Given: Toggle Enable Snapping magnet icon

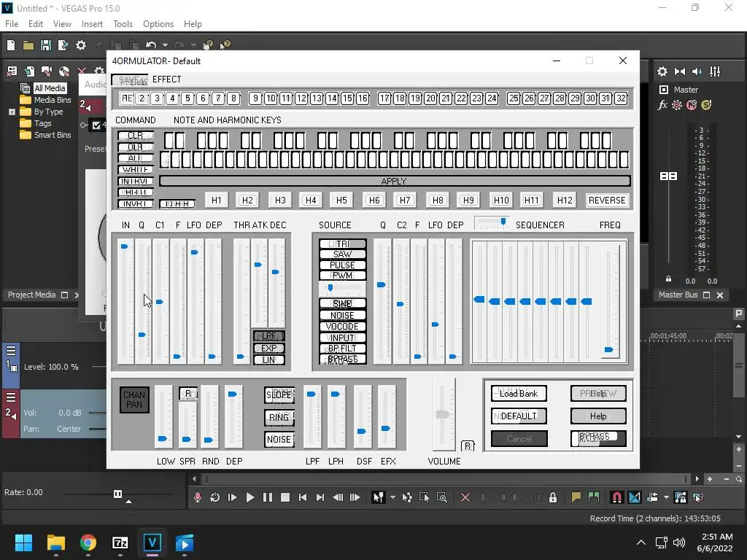Looking at the screenshot, I should (616, 497).
